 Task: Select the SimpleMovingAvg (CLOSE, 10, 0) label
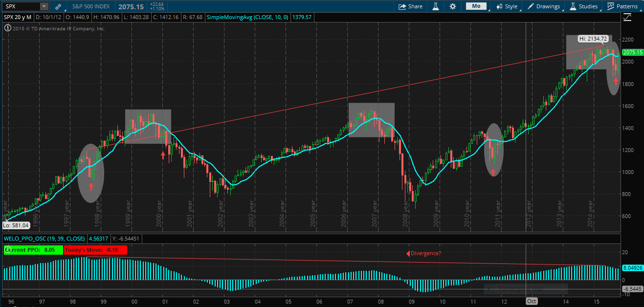248,17
